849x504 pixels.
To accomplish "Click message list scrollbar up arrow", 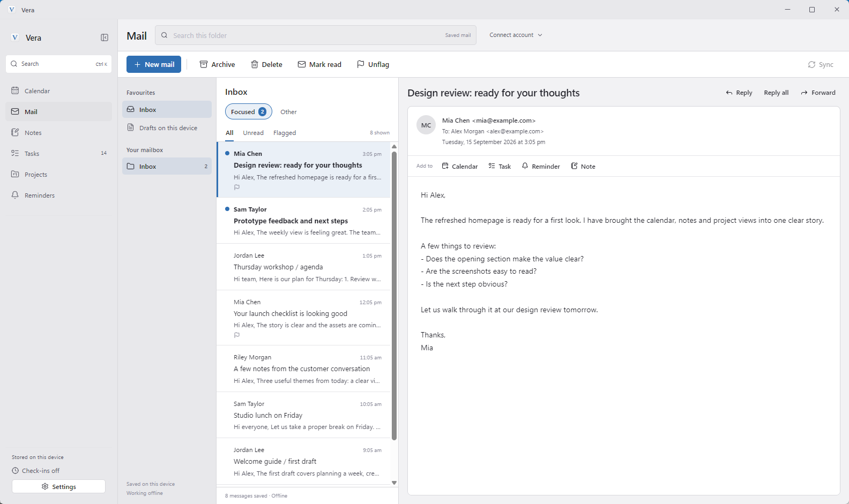I will click(394, 146).
